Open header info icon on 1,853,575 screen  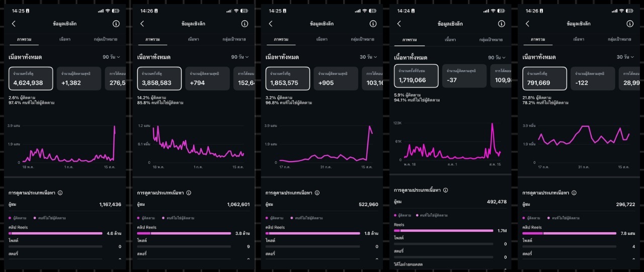point(373,24)
